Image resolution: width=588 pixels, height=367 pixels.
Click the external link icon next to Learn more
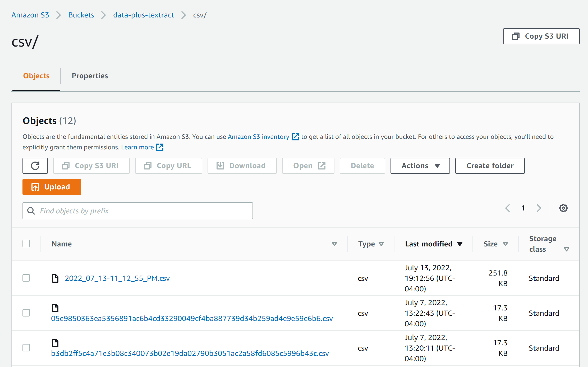pos(160,147)
